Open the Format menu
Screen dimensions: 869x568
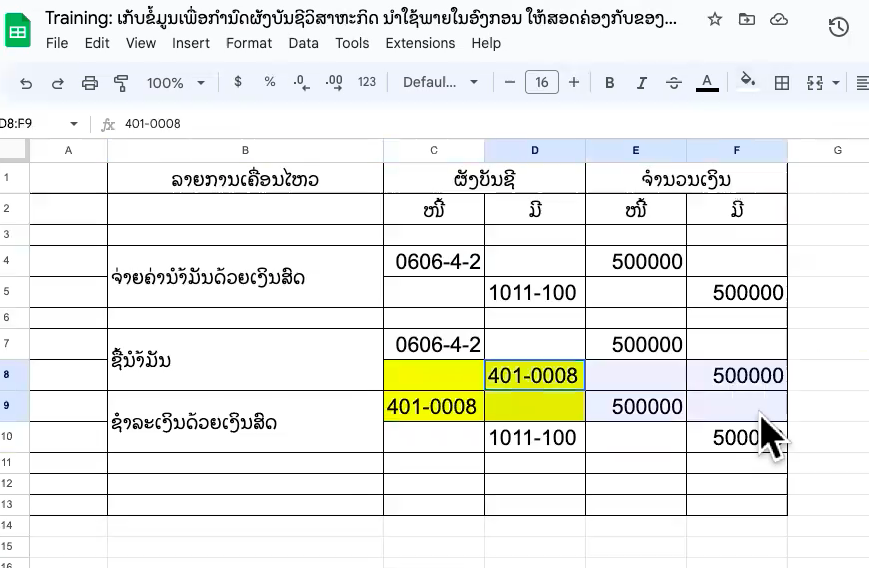(x=249, y=43)
